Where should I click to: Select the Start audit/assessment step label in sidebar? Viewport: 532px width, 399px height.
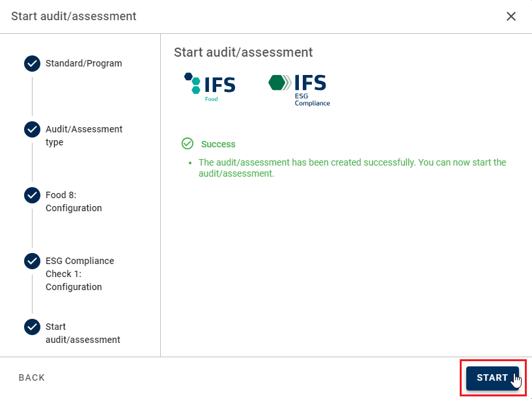(83, 333)
